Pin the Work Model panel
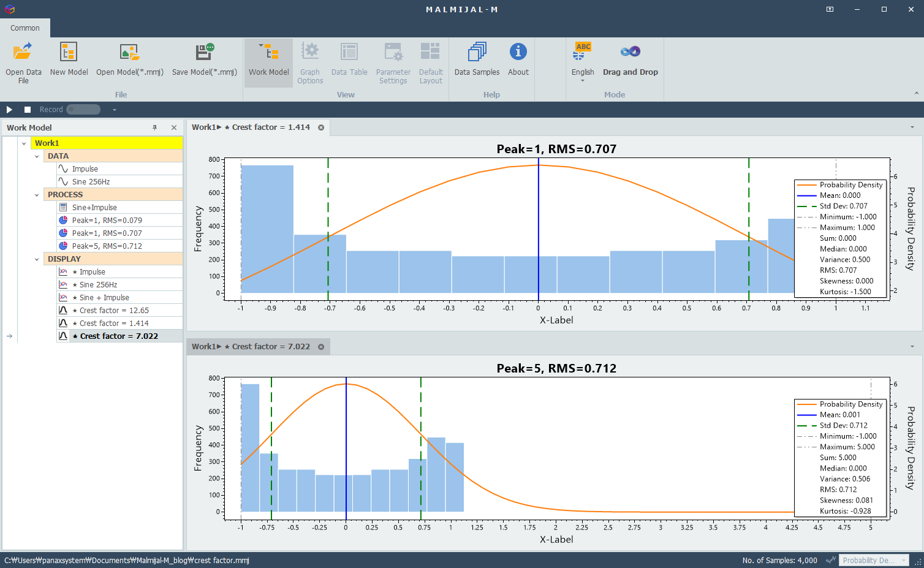Viewport: 924px width, 568px height. click(x=155, y=127)
